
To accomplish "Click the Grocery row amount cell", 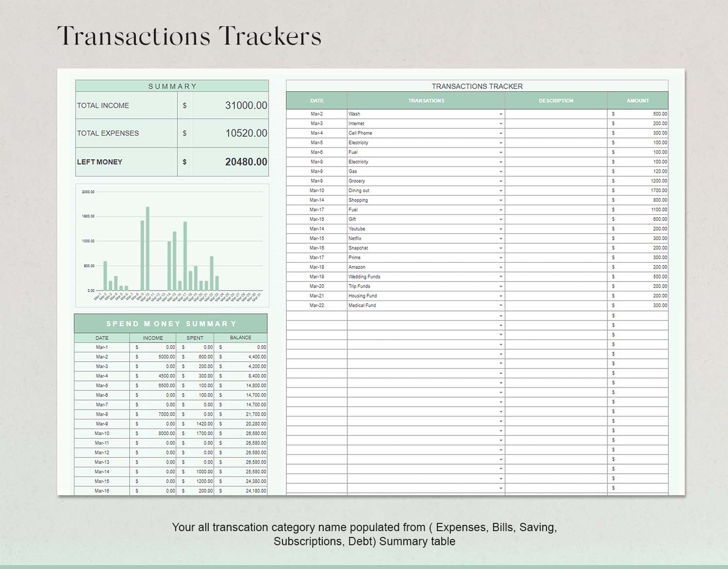I will (638, 181).
